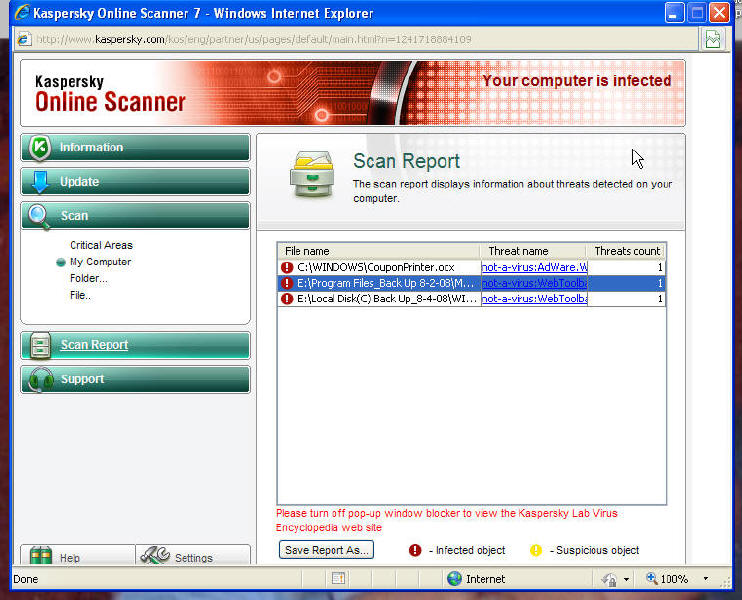Open the zoom level dropdown arrow
Screen dimensions: 742x600
tap(706, 579)
